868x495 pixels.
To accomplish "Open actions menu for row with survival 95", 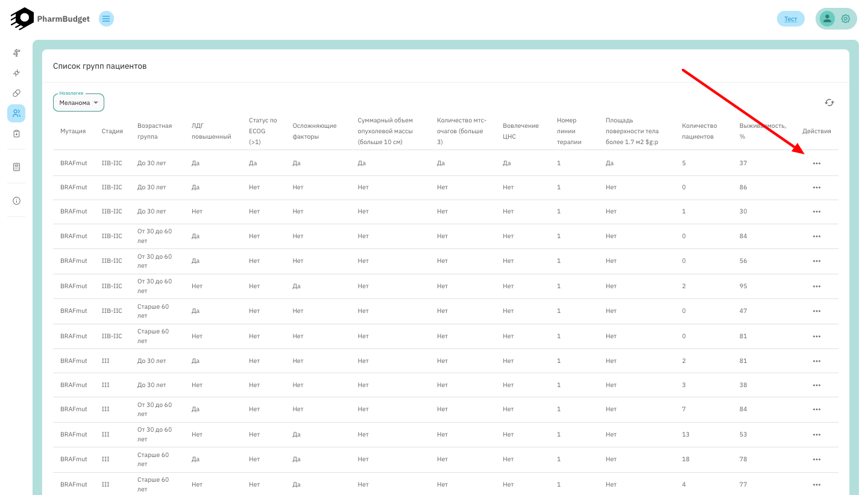I will pos(817,286).
